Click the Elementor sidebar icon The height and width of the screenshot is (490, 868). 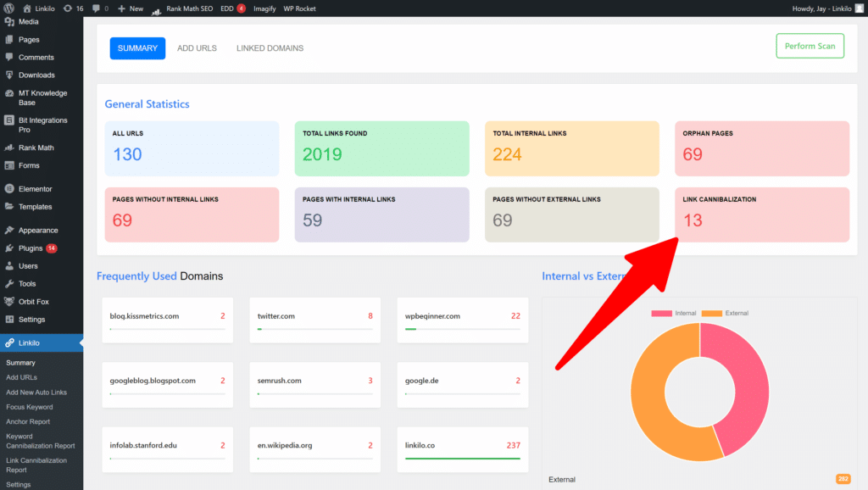9,189
